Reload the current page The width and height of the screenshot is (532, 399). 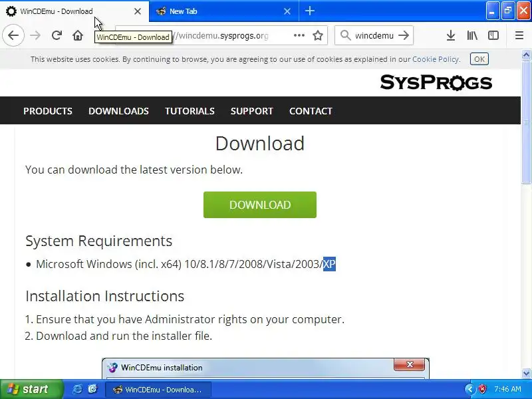[57, 35]
